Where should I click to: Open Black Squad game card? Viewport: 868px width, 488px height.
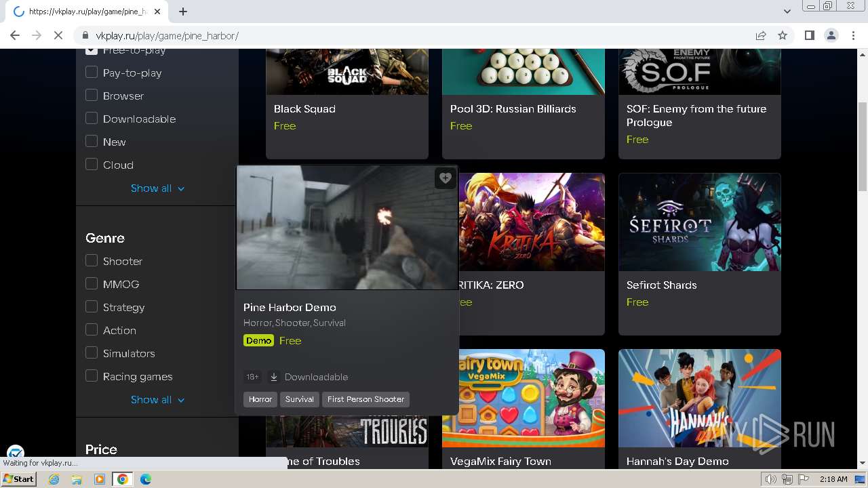[347, 103]
